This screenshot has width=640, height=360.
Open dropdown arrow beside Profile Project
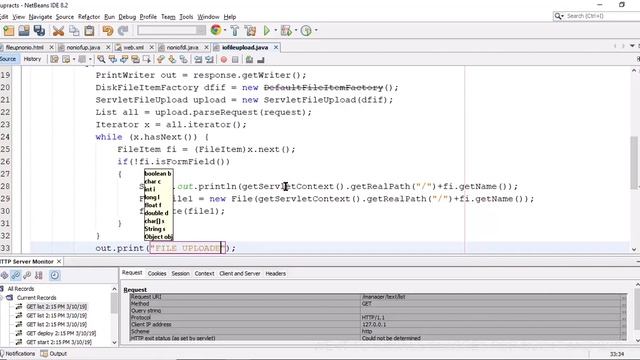coord(316,30)
